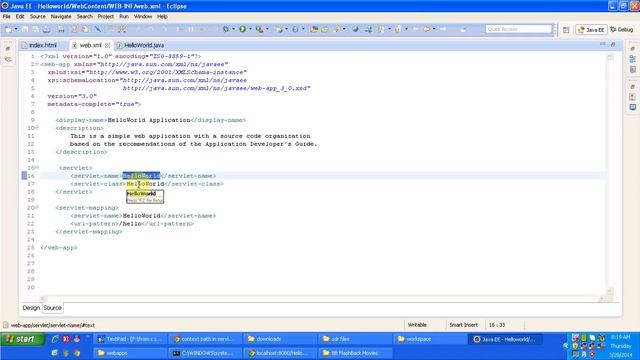Click the horizontal editor scrollbar
This screenshot has width=640, height=360.
coord(322,299)
